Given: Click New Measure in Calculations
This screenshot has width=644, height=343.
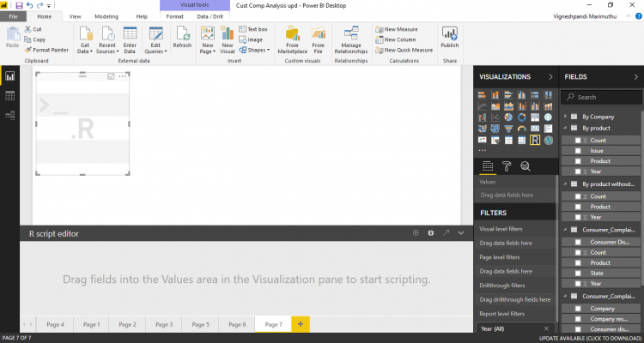Looking at the screenshot, I should [x=404, y=28].
